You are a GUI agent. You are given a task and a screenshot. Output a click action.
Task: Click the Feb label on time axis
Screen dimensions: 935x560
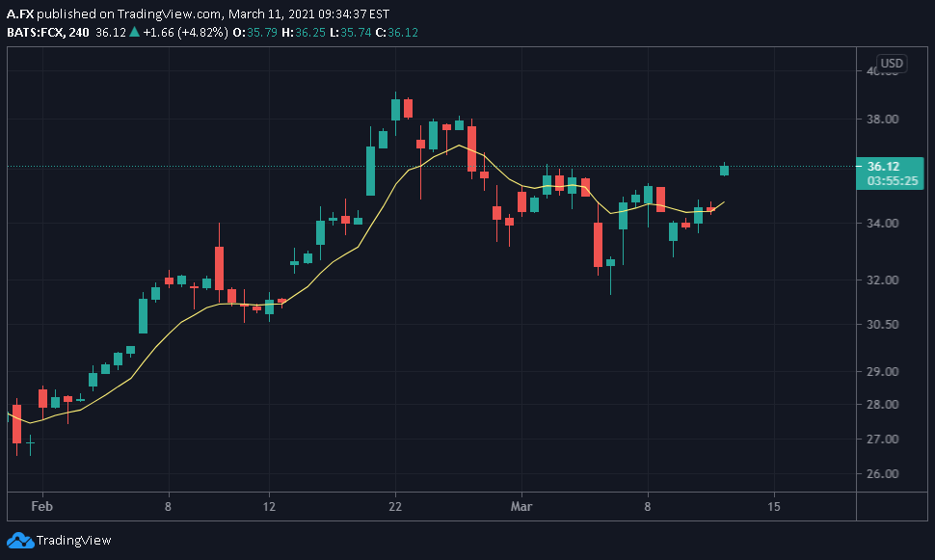click(41, 506)
